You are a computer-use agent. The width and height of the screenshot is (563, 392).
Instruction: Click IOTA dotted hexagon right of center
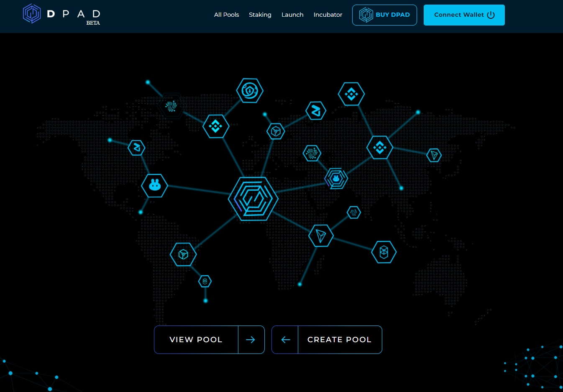[x=312, y=153]
